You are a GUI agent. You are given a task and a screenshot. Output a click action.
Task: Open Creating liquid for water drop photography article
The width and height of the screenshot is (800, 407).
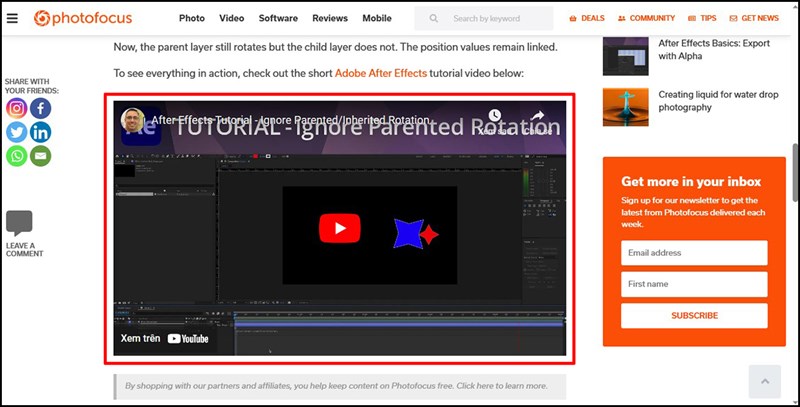click(718, 101)
